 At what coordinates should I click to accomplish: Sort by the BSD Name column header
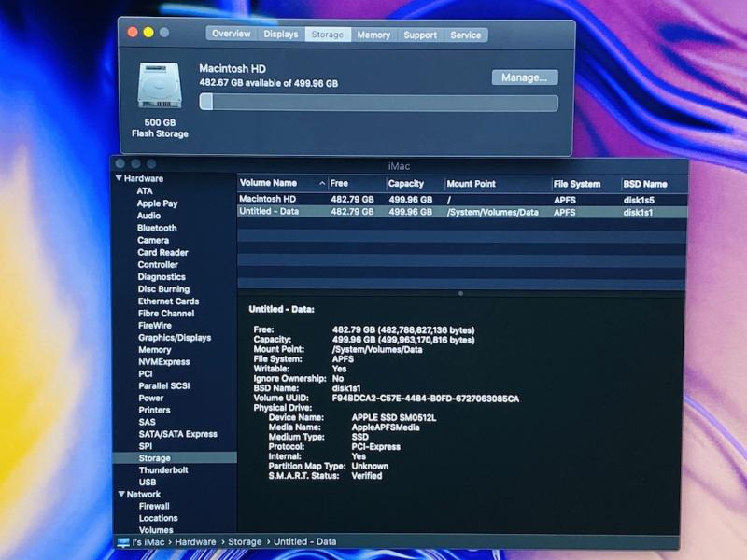pos(645,184)
